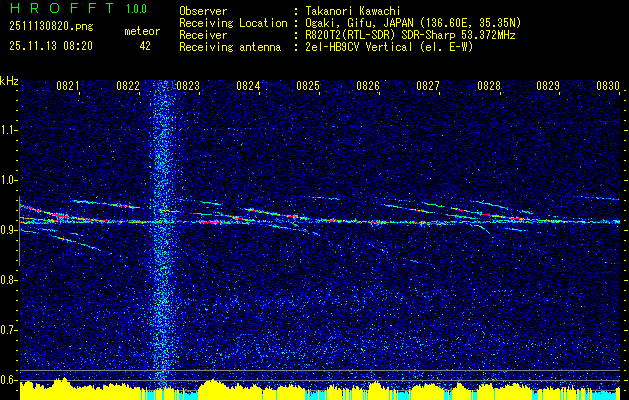Click the Receiver label
This screenshot has width=629, height=400.
203,35
